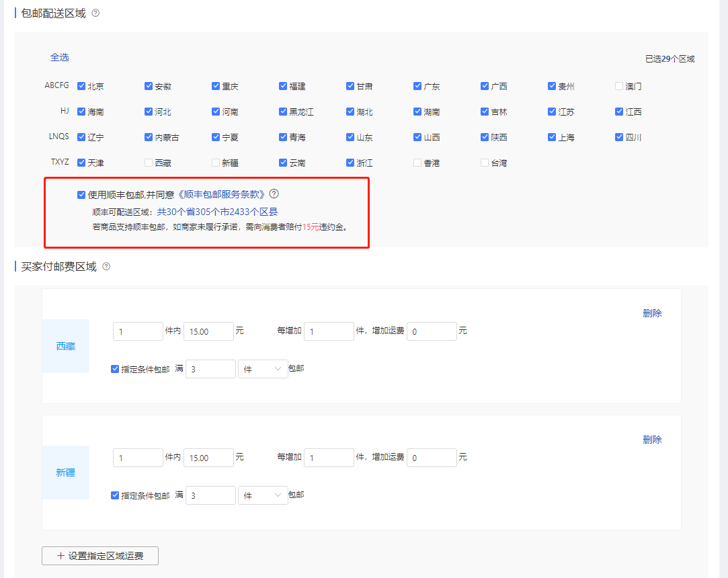Open the 件 unit dropdown for 新疆
Screen dimensions: 728x578
263,495
